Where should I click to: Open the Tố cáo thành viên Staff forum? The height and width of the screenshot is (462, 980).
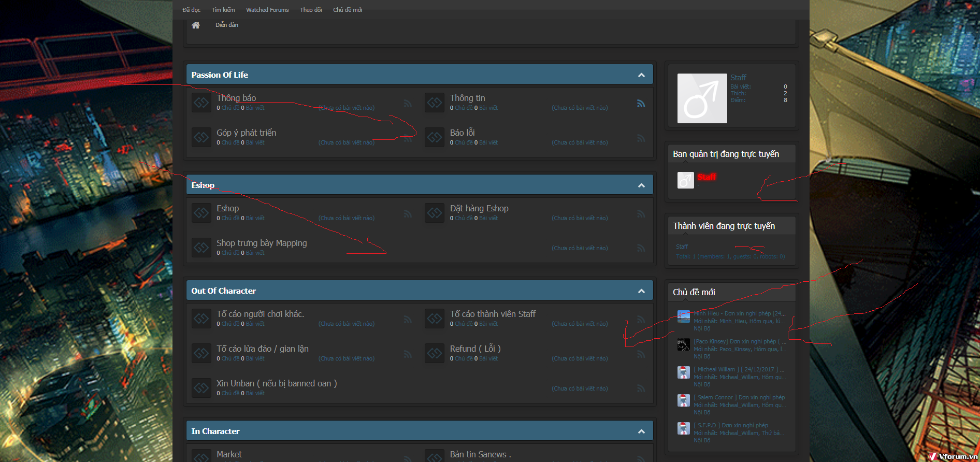(492, 314)
